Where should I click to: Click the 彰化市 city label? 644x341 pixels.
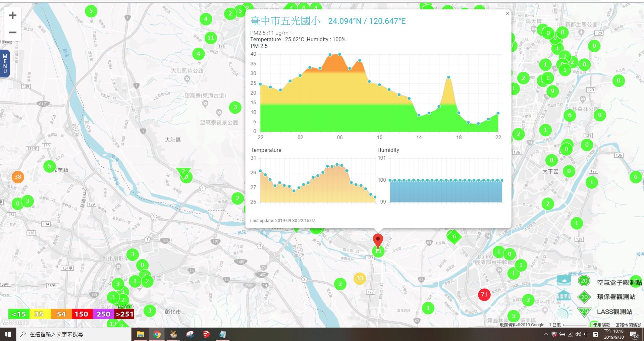pos(173,312)
